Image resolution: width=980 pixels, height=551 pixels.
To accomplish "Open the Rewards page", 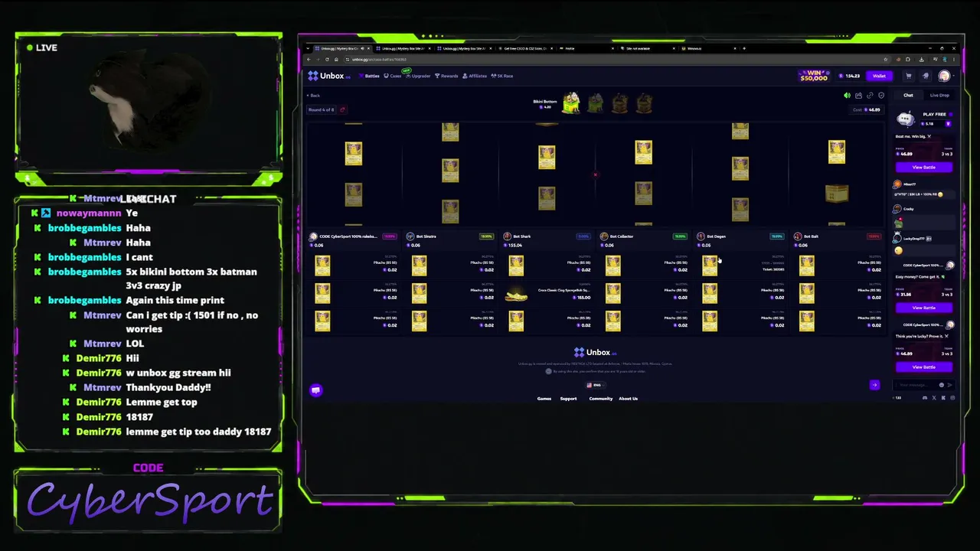I will [x=446, y=76].
